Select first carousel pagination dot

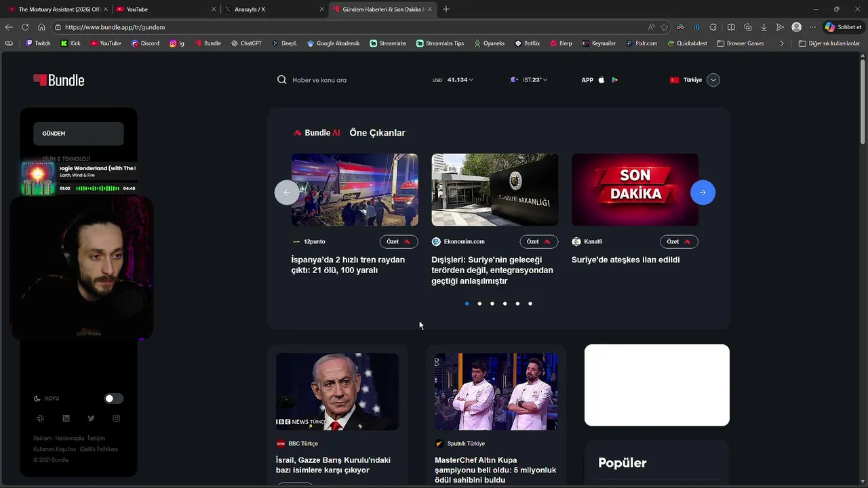(x=467, y=304)
